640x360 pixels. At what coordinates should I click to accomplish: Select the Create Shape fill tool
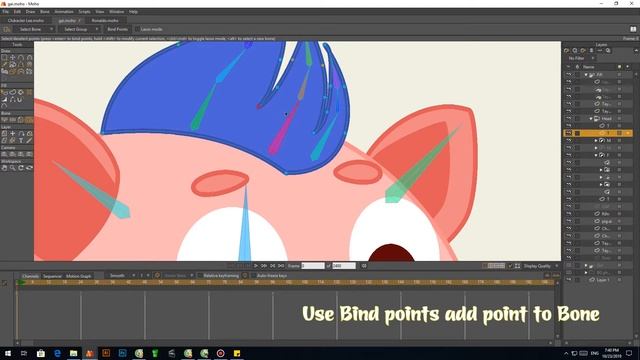coord(13,92)
